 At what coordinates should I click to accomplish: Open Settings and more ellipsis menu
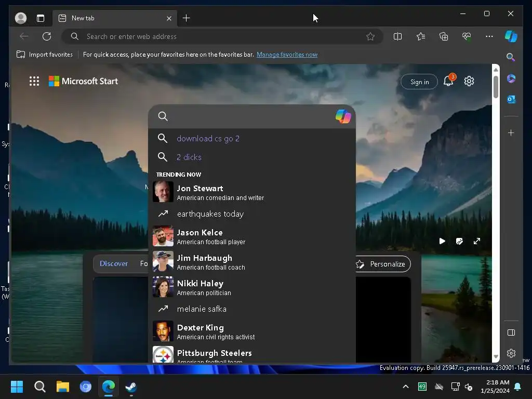[x=489, y=36]
